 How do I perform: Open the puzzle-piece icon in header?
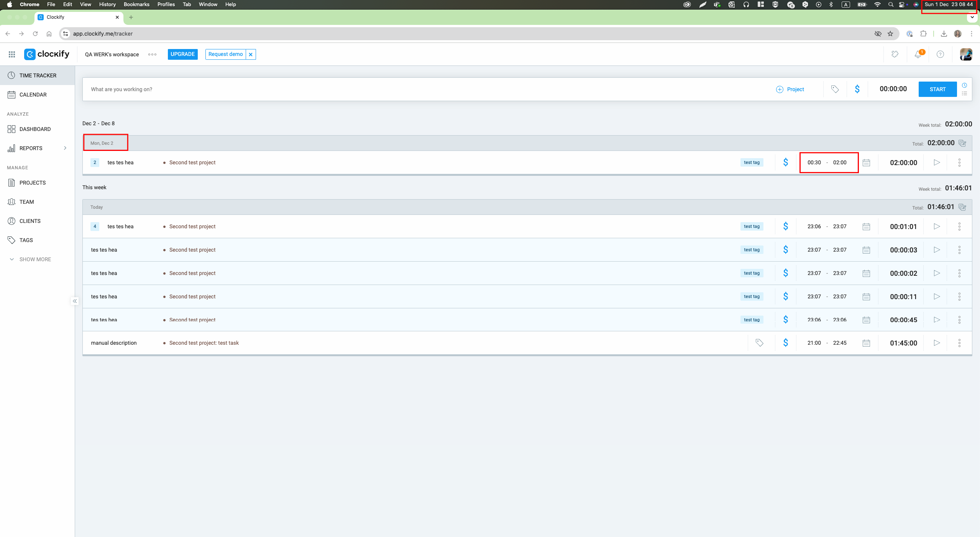coord(895,54)
